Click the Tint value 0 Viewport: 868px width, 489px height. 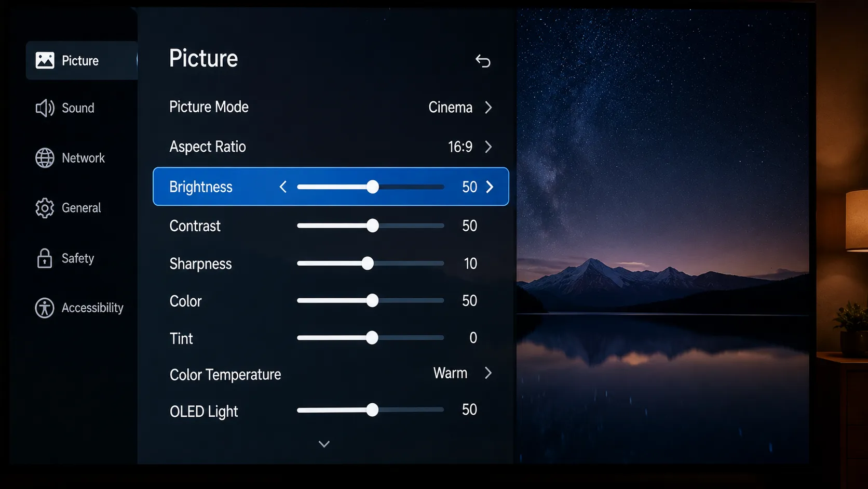coord(473,338)
